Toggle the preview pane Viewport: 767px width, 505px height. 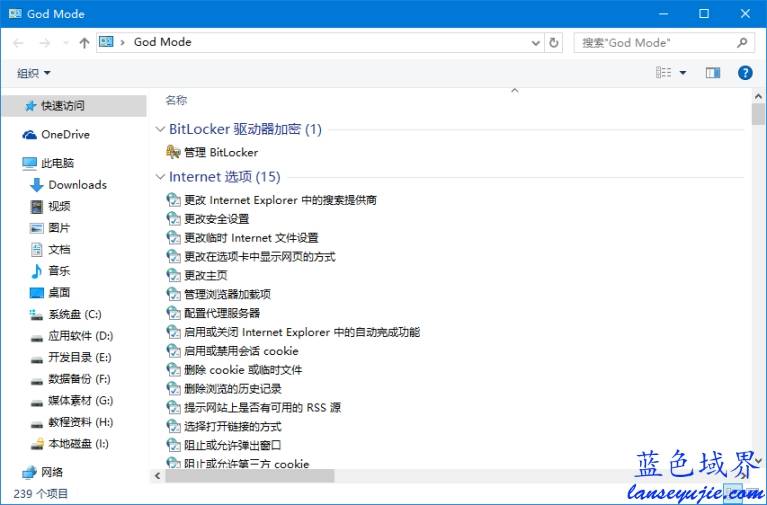[713, 73]
